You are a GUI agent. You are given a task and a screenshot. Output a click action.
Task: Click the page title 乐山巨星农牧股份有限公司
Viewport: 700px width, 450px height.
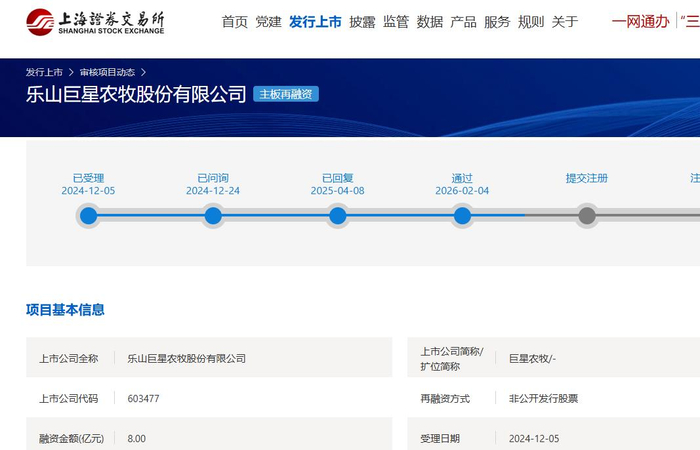[136, 94]
